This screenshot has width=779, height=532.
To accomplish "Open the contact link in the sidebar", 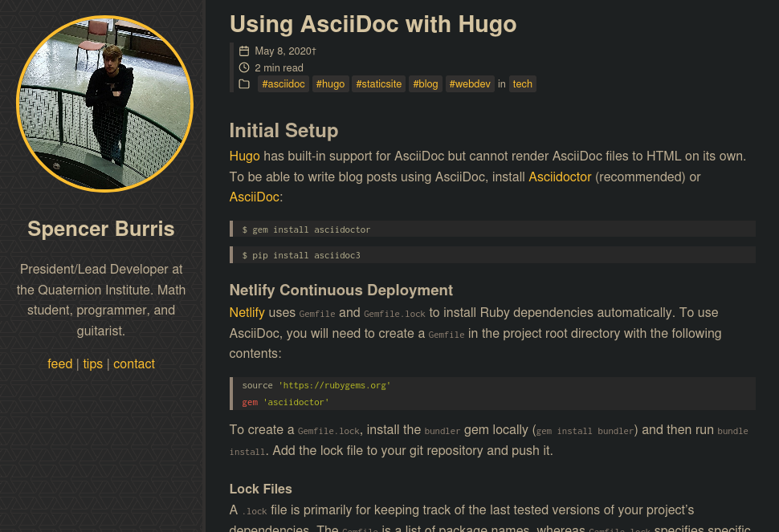I will (x=134, y=363).
